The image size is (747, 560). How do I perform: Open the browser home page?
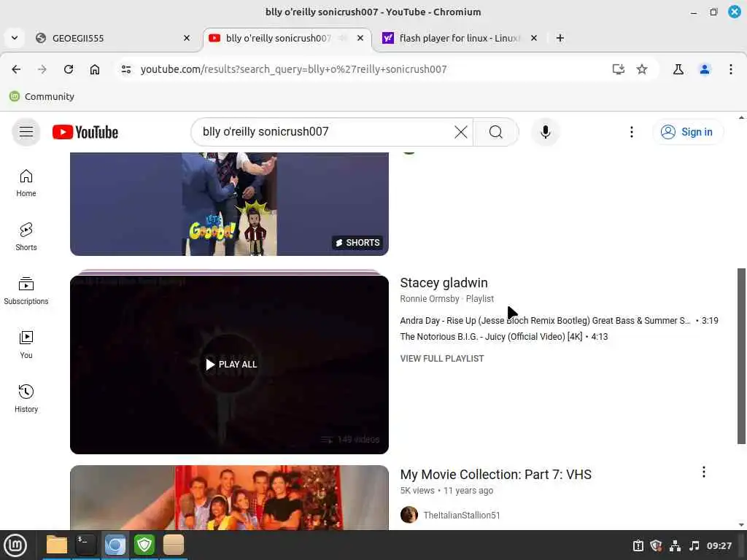pyautogui.click(x=95, y=69)
